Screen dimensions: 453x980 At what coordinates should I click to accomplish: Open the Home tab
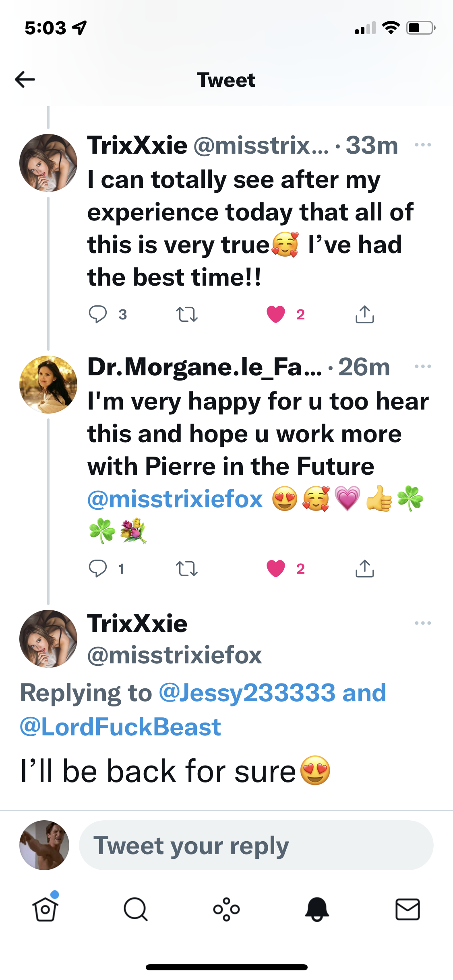click(45, 909)
